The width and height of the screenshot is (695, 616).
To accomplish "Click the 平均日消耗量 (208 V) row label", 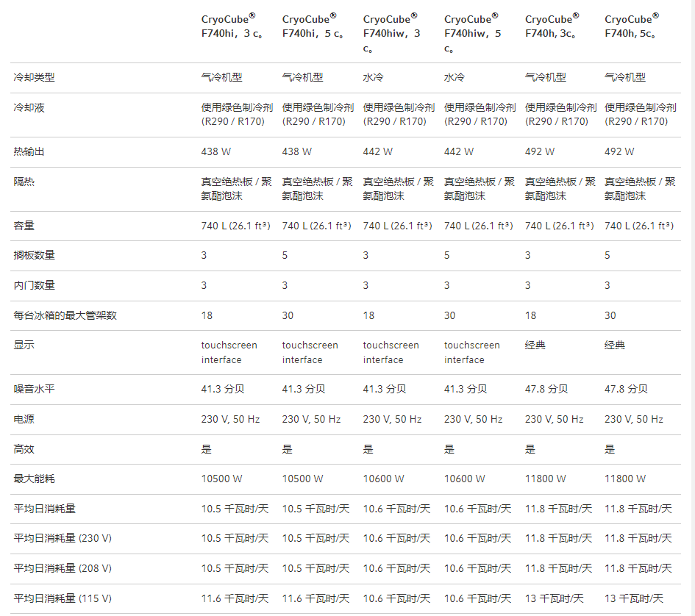I will click(x=63, y=568).
